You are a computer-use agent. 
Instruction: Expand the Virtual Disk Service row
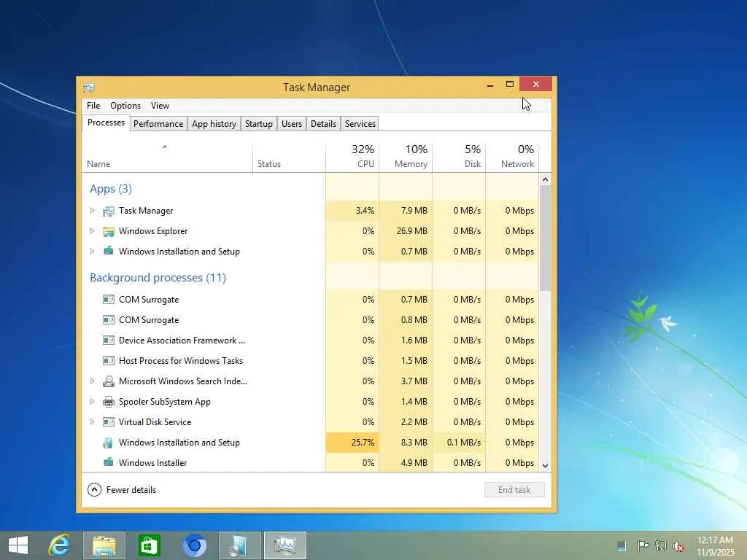[x=93, y=422]
